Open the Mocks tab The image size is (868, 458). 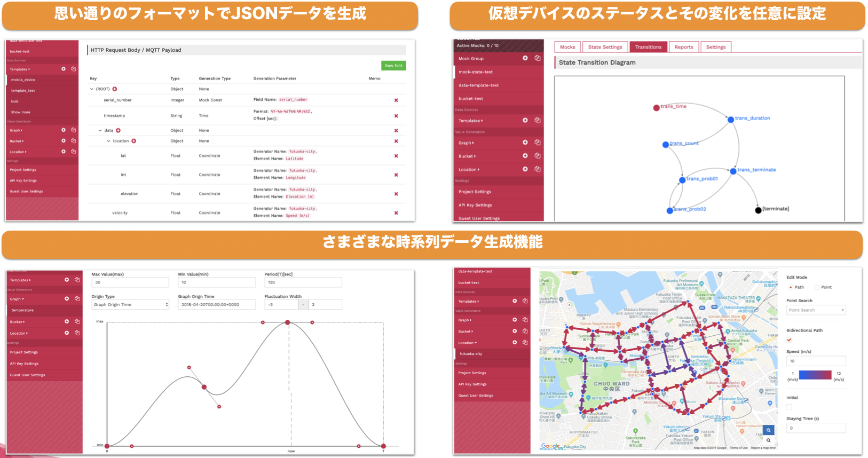coord(567,47)
